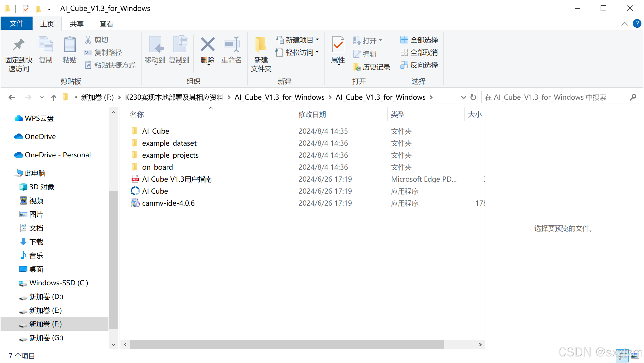Click horizontal scrollbar right arrow

point(480,344)
